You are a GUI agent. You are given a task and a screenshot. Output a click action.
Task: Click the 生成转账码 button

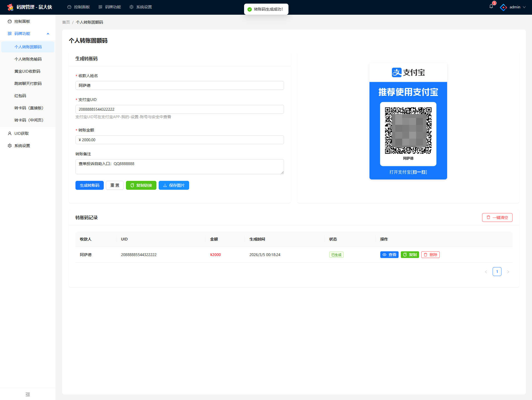point(89,185)
